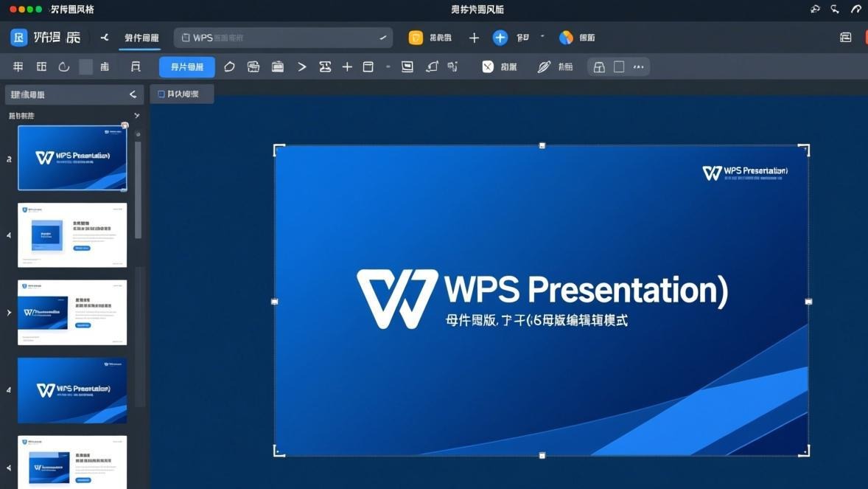This screenshot has height=489, width=868.
Task: Click into the WPS search field
Action: coord(282,38)
